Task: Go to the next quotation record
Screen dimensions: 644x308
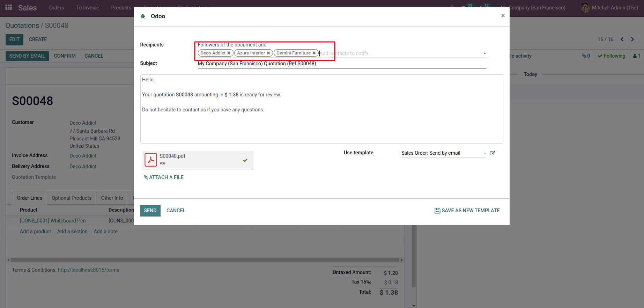Action: 632,39
